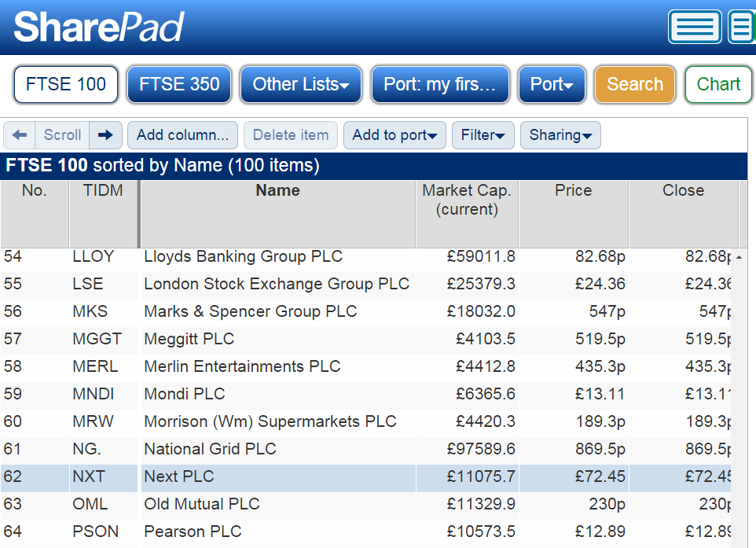This screenshot has height=548, width=756.
Task: Click the highlighted Next PLC name
Action: coord(179,476)
